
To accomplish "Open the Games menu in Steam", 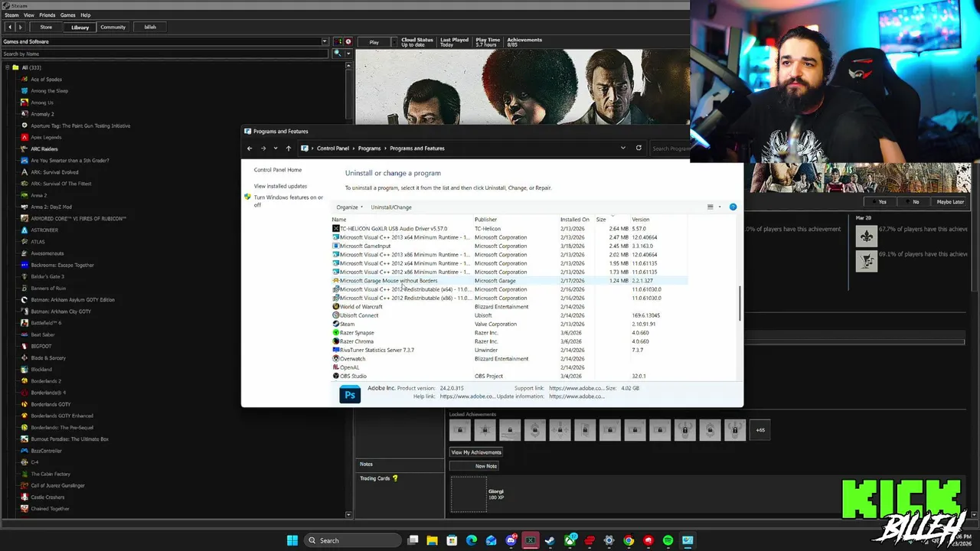I will click(x=68, y=15).
